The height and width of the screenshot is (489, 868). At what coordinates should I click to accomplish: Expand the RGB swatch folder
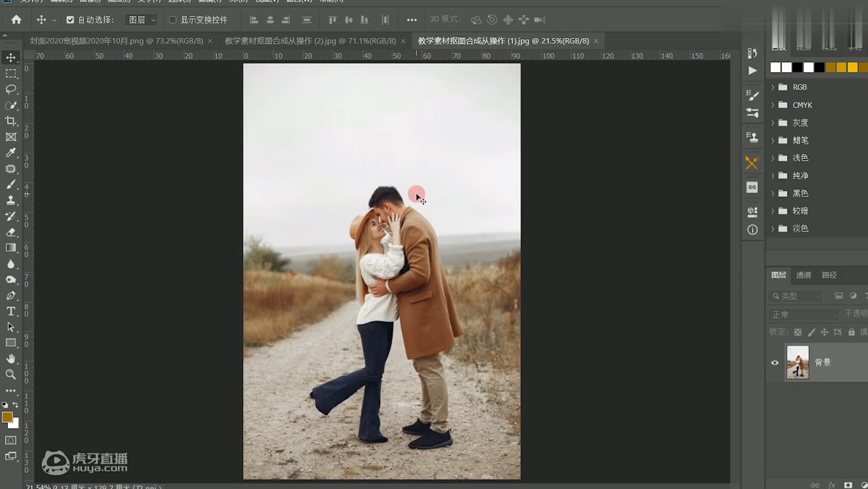click(x=773, y=87)
